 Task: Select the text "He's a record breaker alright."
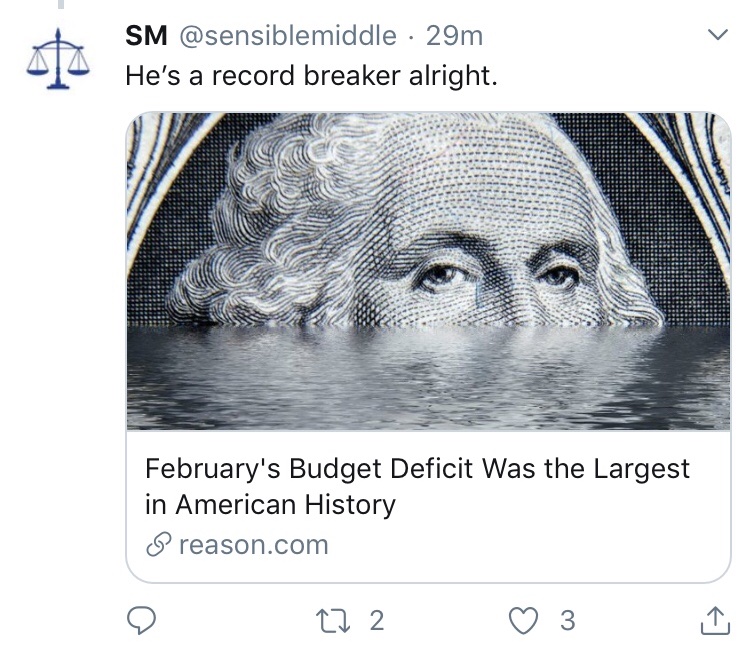[x=310, y=75]
